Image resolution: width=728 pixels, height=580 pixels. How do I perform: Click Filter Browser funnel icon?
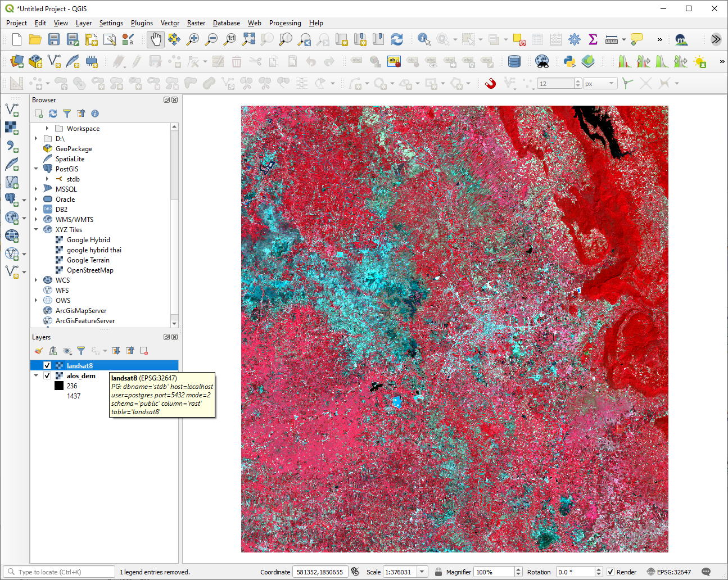[x=67, y=114]
